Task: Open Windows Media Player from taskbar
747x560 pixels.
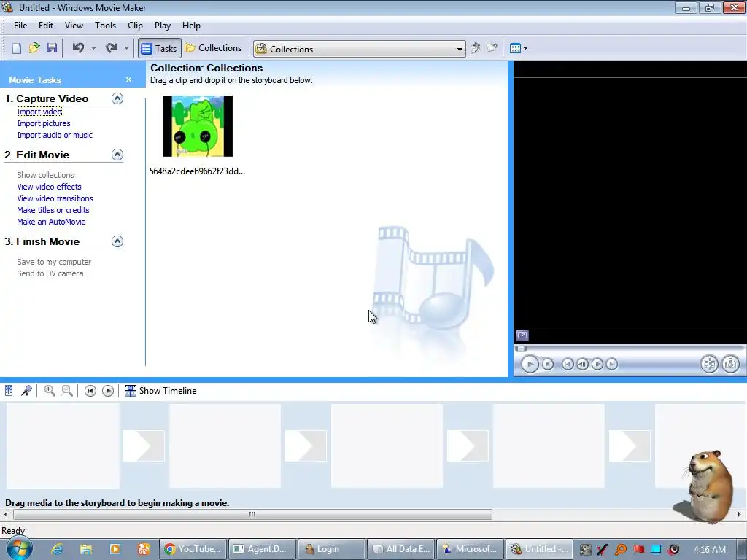Action: coord(115,549)
